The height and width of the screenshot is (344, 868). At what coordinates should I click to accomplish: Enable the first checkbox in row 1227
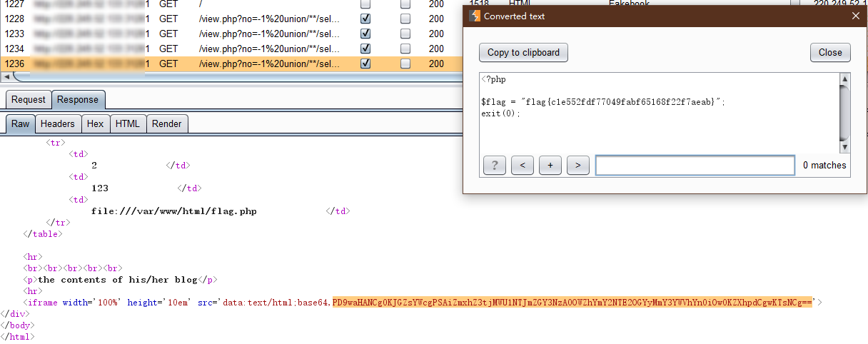(365, 4)
